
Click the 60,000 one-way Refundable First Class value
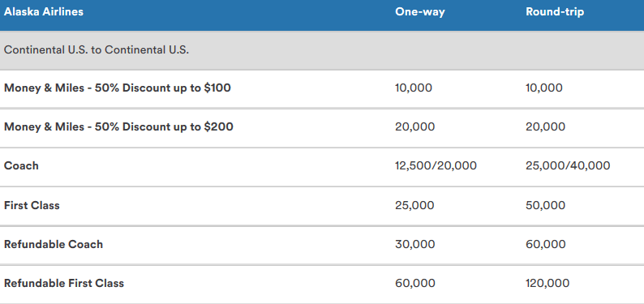coord(414,283)
